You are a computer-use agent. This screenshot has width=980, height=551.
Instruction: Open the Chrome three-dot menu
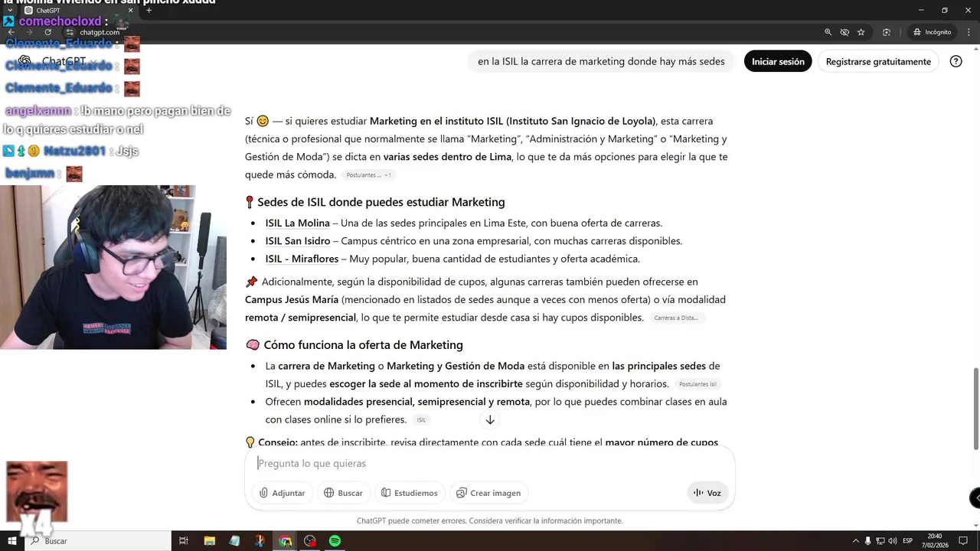[x=968, y=32]
